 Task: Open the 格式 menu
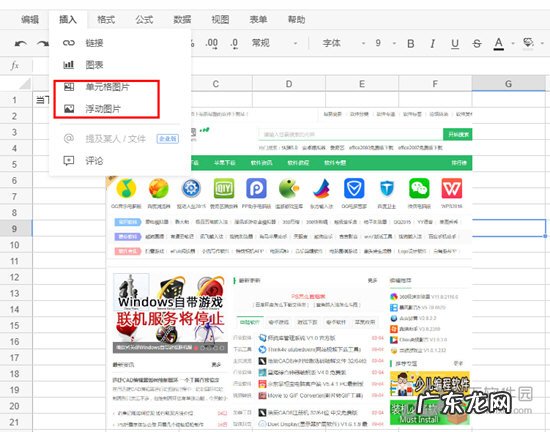(x=106, y=20)
